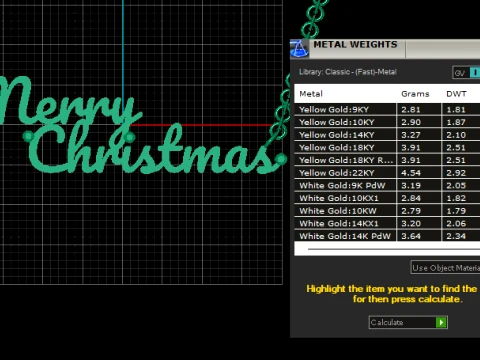Select the White Gold:14K PdW row
Screen dimensions: 480x360
point(387,236)
